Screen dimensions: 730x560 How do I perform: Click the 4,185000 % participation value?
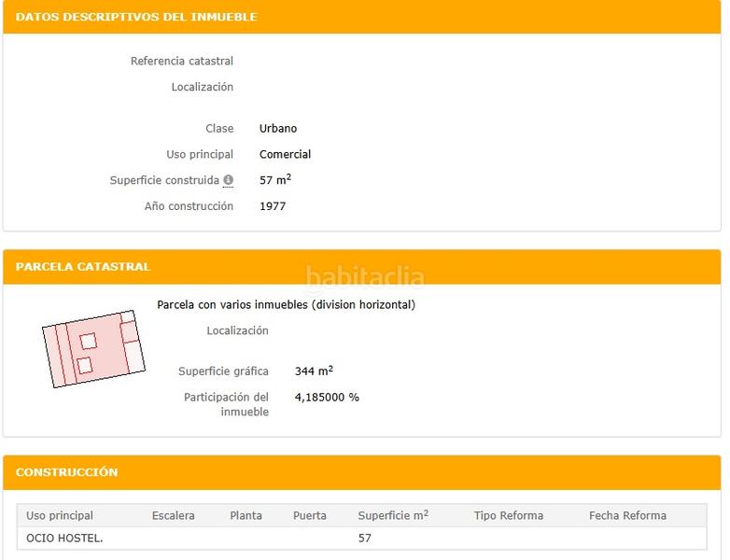[327, 397]
